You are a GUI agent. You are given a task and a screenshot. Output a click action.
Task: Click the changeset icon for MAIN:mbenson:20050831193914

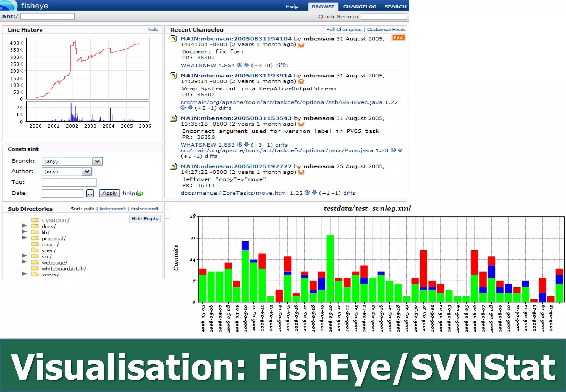click(x=173, y=75)
